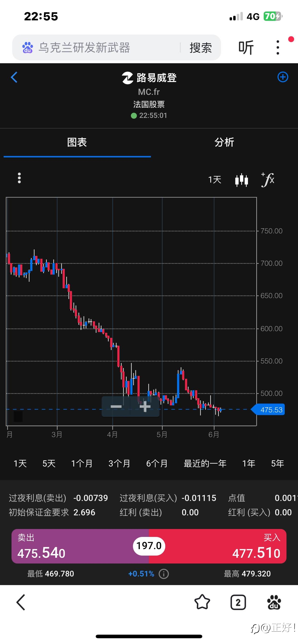Click the 500.00 price axis label
298x644 pixels.
point(271,393)
